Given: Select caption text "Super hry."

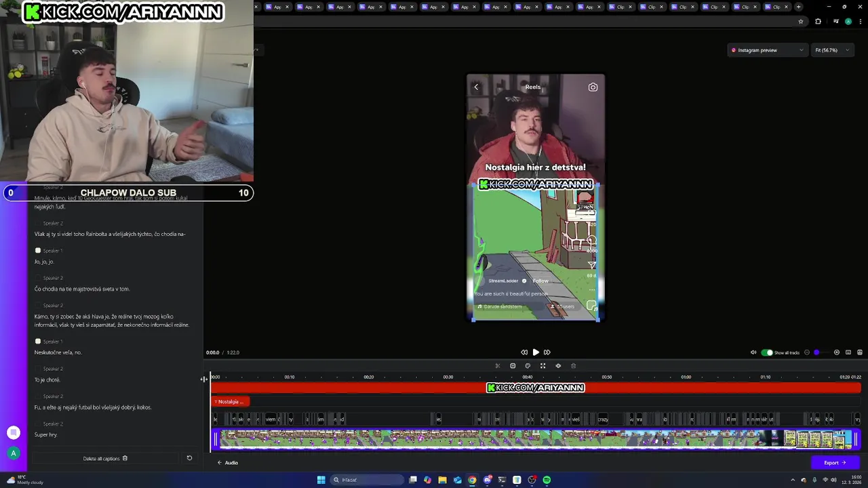Looking at the screenshot, I should (46, 434).
